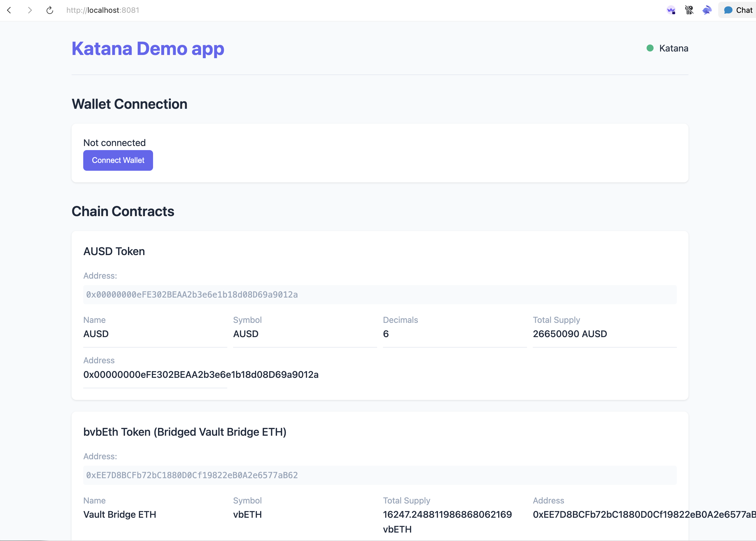This screenshot has height=541, width=756.
Task: Click the browser forward arrow
Action: tap(30, 10)
